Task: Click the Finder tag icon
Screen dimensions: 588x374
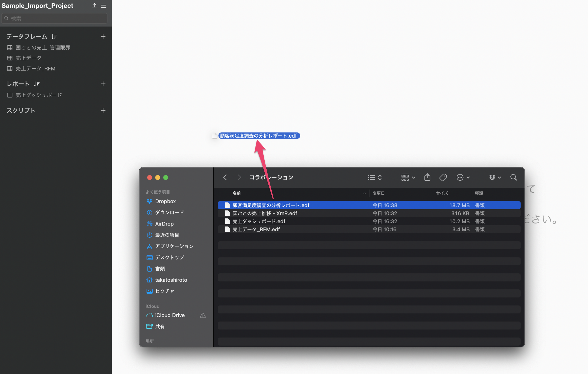Action: 443,177
